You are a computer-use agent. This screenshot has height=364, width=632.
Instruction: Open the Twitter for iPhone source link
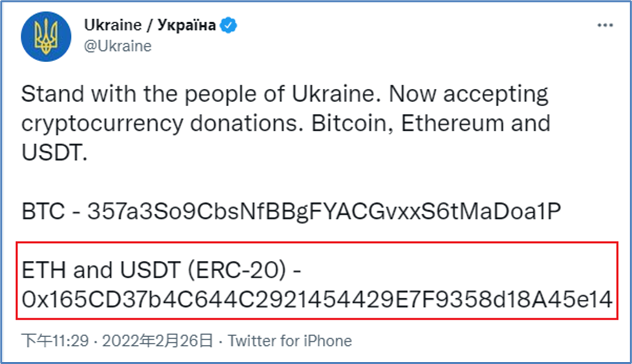290,341
